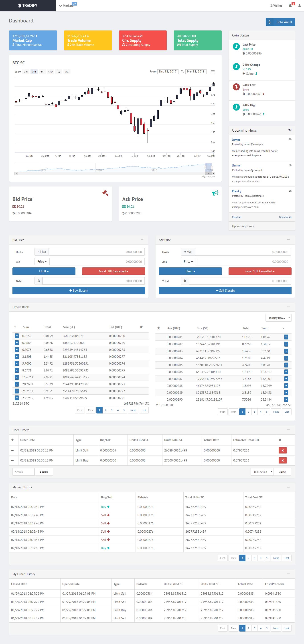Open the user profile icon
Screen dimensions: 304x644
tap(299, 6)
